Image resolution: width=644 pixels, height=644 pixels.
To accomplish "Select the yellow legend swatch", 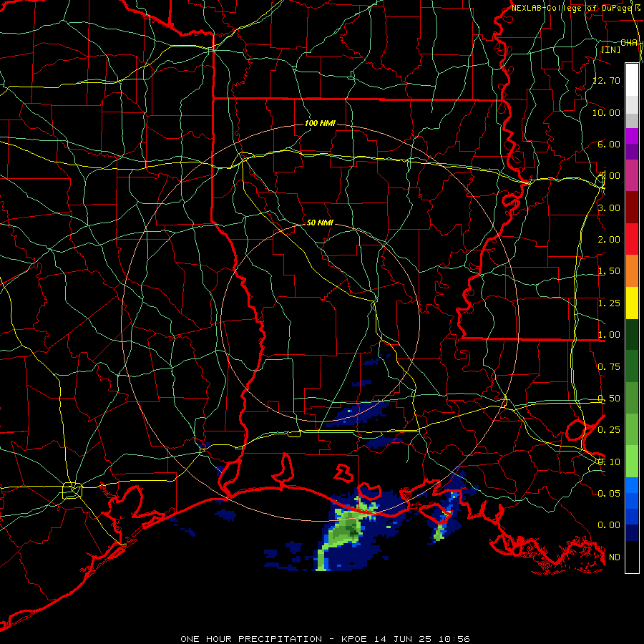I will [632, 303].
